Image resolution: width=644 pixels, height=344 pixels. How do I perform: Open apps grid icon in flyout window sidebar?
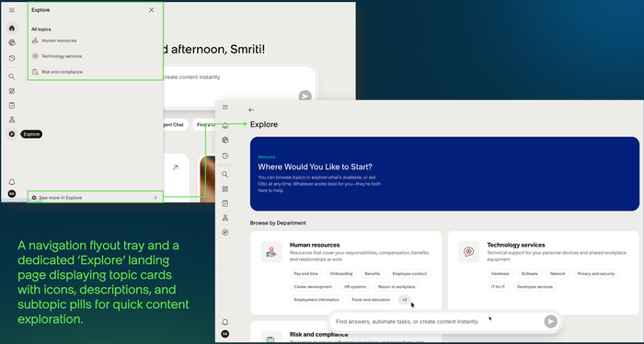point(12,91)
